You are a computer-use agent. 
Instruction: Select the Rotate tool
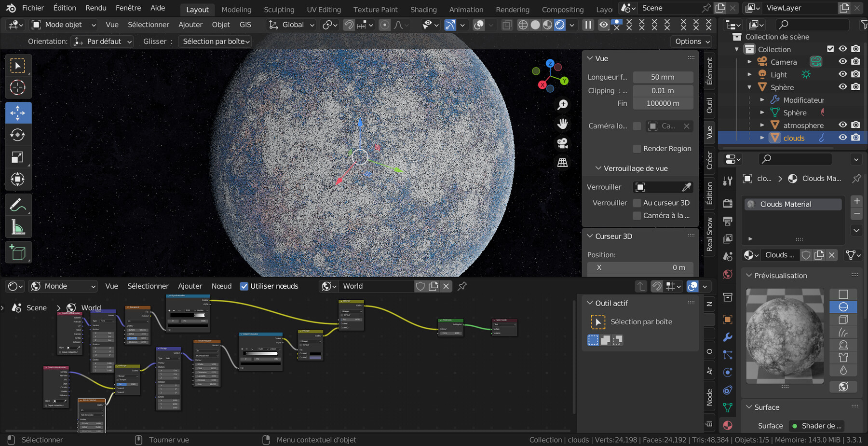18,135
